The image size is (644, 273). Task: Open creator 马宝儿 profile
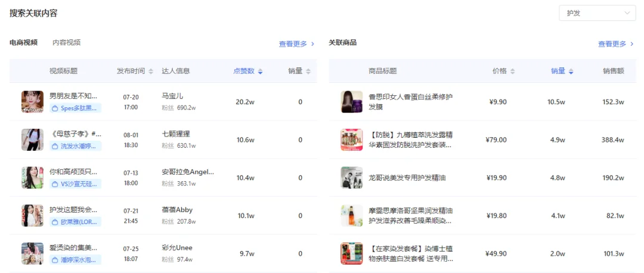pyautogui.click(x=172, y=96)
